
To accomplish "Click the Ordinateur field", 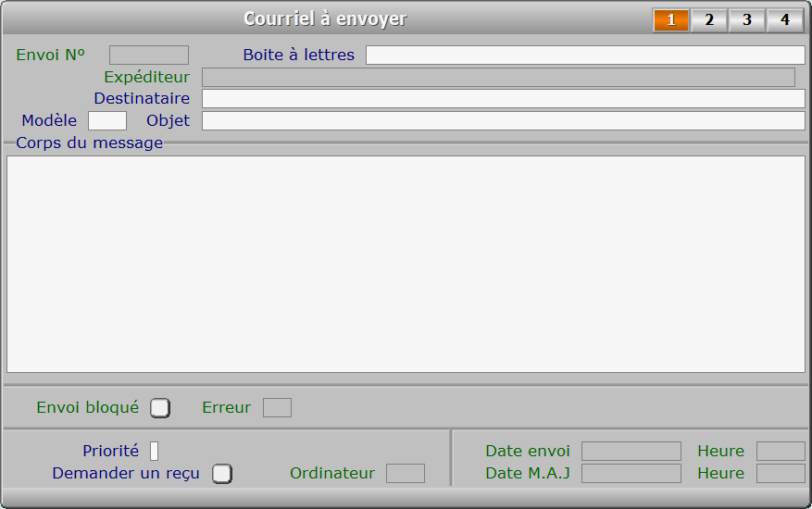I will point(406,473).
